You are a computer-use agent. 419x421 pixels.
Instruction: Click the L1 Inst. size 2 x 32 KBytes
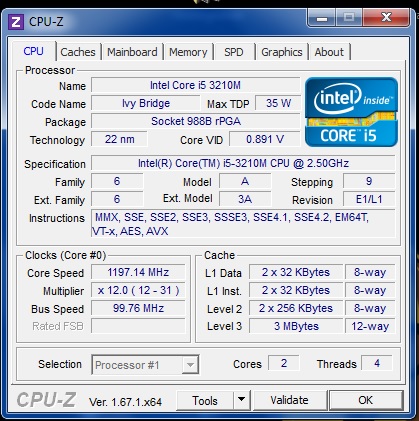pos(296,290)
